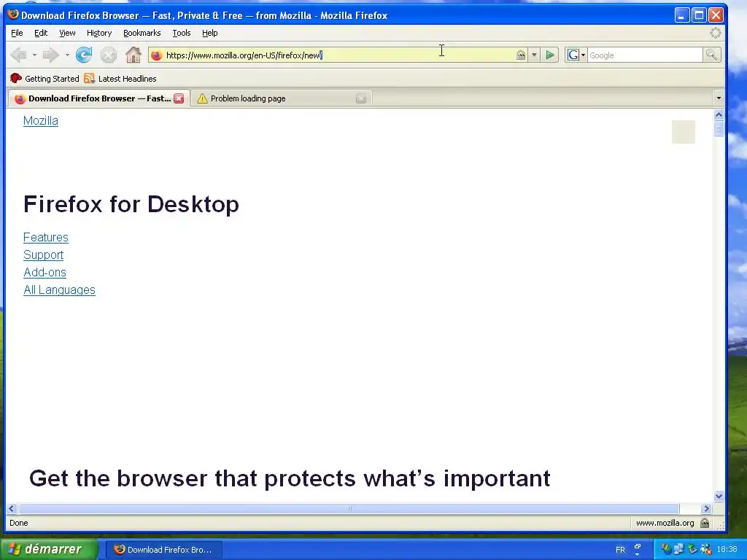Screen dimensions: 747x560
Task: Click the Download Firefox taskbar button
Action: click(163, 550)
